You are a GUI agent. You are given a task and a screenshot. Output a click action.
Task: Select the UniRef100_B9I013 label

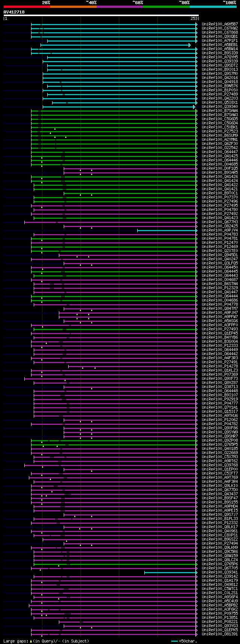point(220,69)
